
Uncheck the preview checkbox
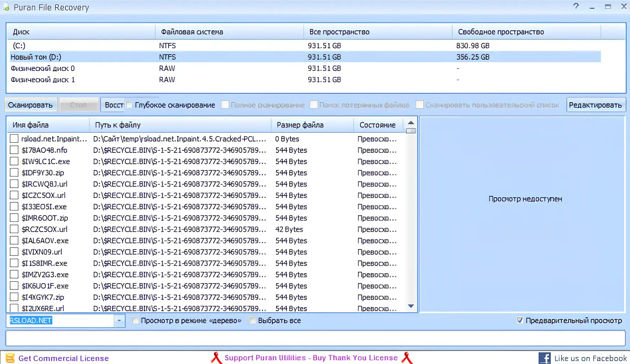520,320
